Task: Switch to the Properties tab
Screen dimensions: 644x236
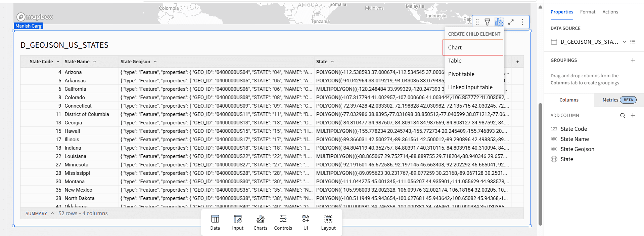Action: click(562, 12)
